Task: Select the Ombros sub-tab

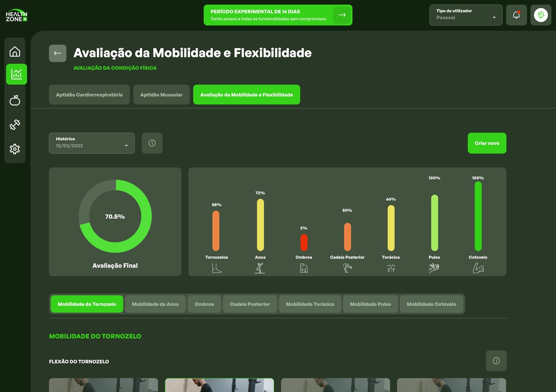Action: tap(204, 304)
